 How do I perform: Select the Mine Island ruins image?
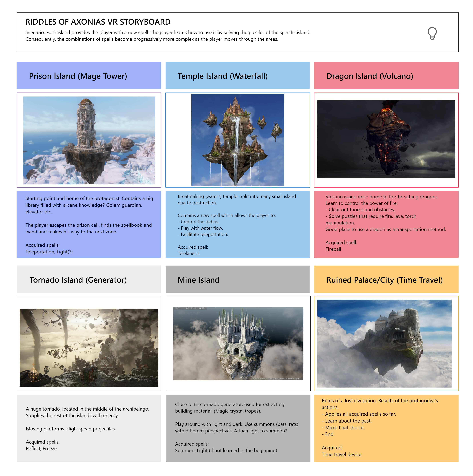[238, 343]
